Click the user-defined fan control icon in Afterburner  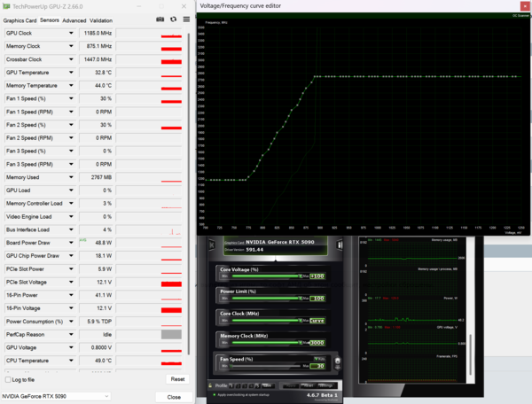(x=338, y=361)
